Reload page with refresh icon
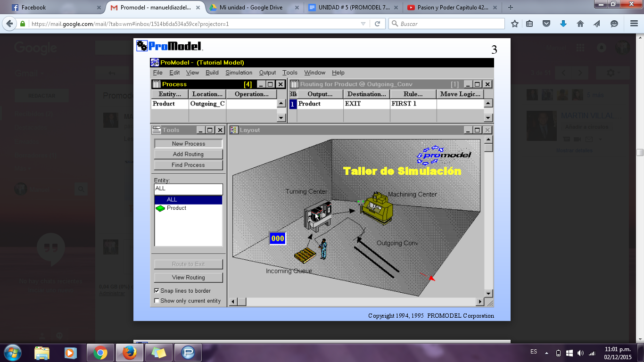The image size is (644, 362). point(378,24)
